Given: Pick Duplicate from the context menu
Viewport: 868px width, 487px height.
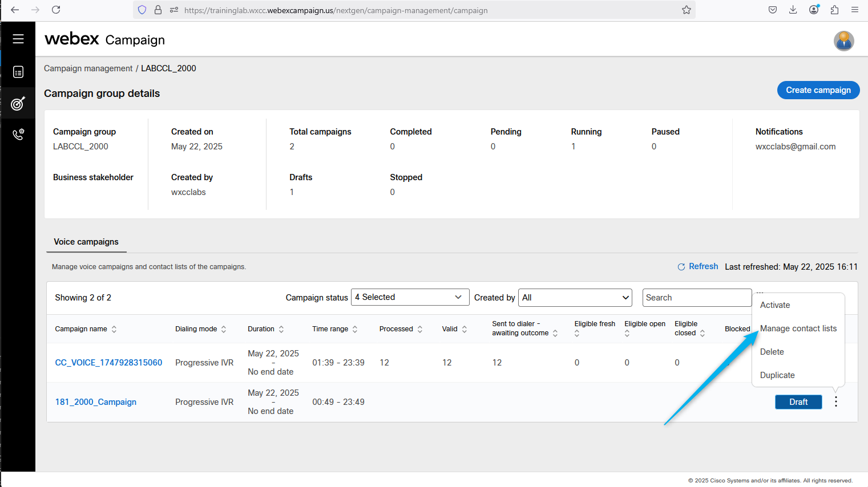Looking at the screenshot, I should pyautogui.click(x=777, y=375).
